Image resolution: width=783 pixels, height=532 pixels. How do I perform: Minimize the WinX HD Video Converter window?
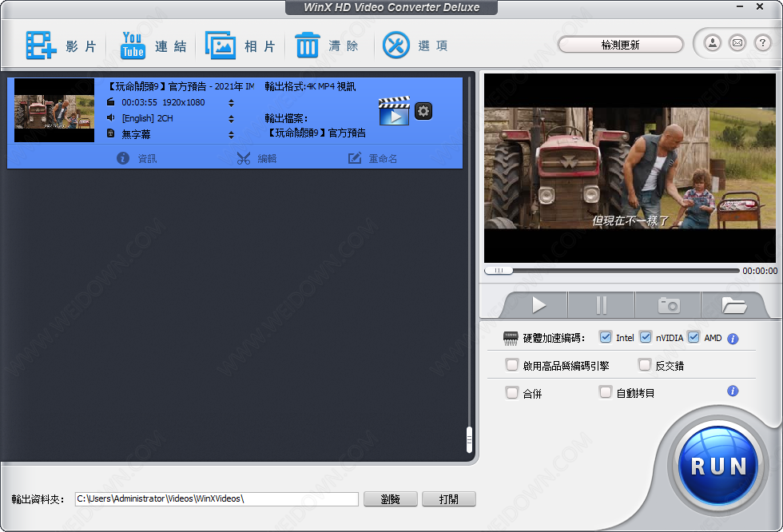(740, 6)
